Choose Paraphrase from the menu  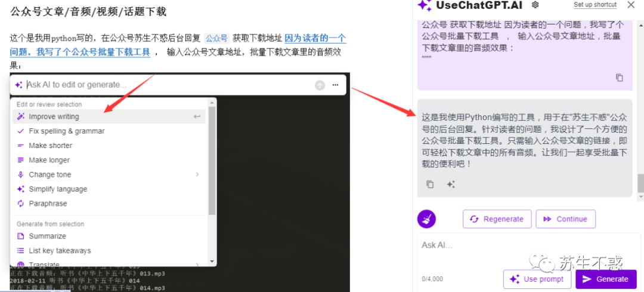tap(109, 204)
